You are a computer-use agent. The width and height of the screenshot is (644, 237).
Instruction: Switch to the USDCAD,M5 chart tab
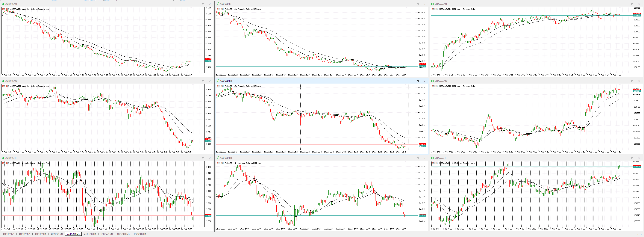click(x=123, y=234)
